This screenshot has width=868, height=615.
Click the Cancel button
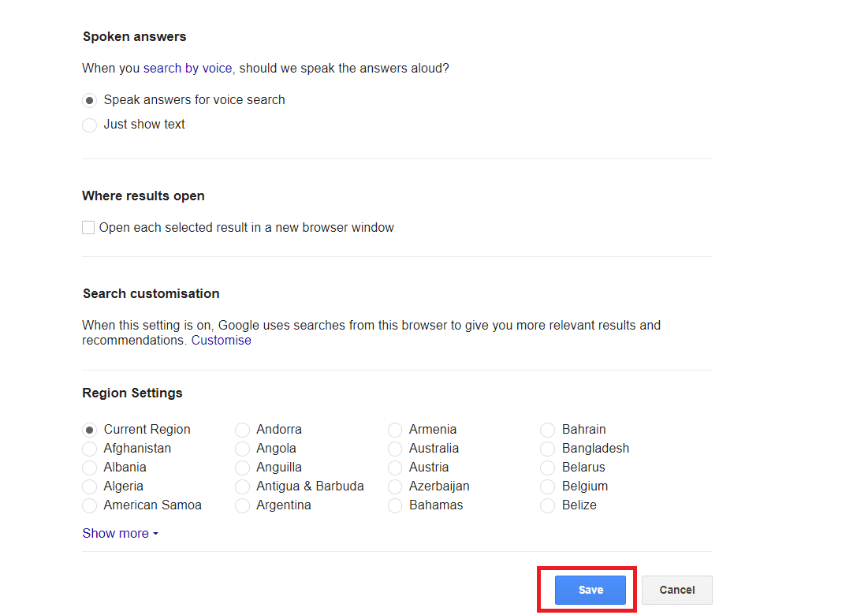click(677, 590)
